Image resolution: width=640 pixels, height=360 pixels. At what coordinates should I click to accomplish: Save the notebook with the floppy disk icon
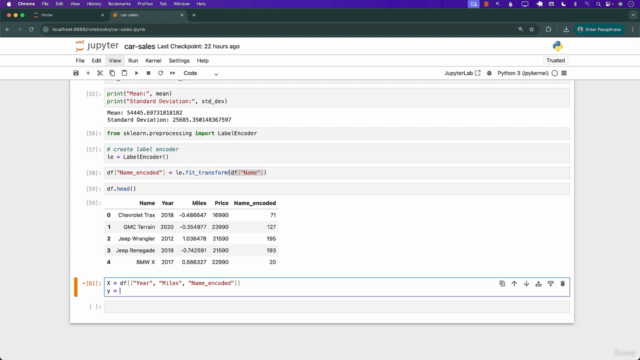click(x=76, y=73)
